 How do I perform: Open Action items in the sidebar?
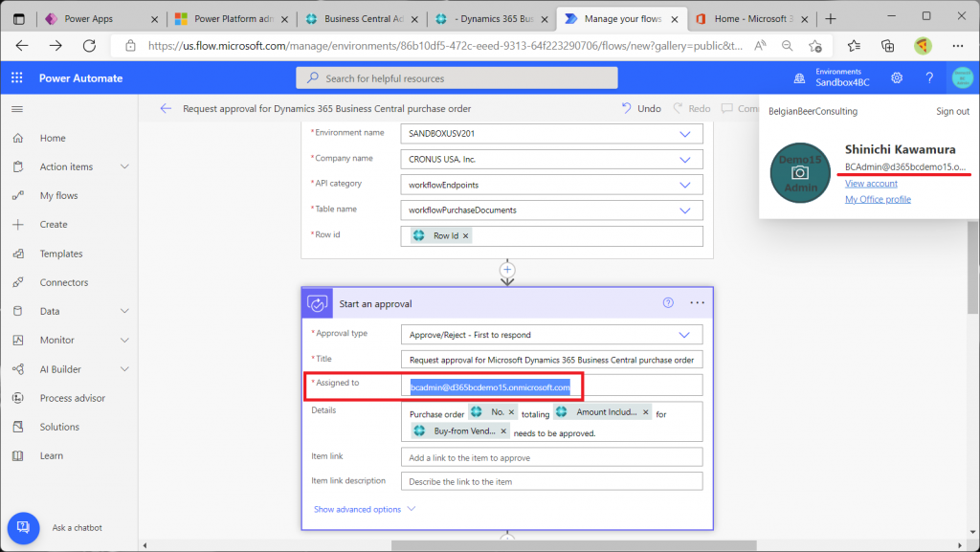tap(66, 166)
